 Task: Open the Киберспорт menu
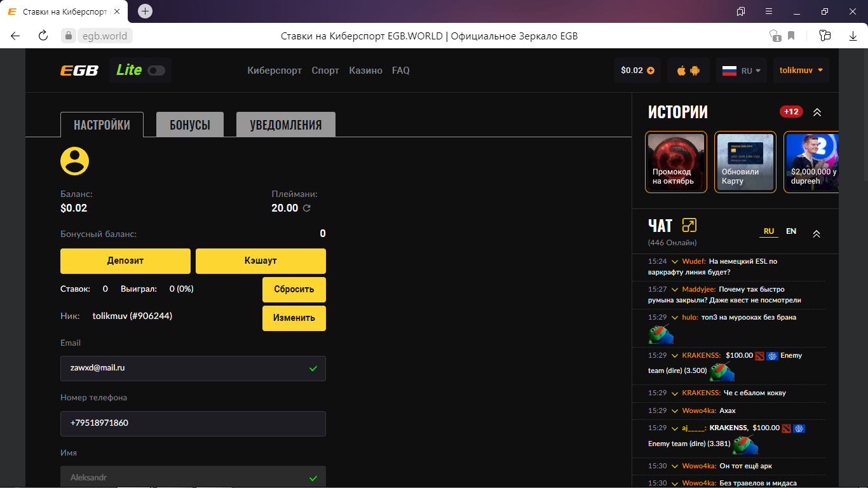pyautogui.click(x=275, y=71)
